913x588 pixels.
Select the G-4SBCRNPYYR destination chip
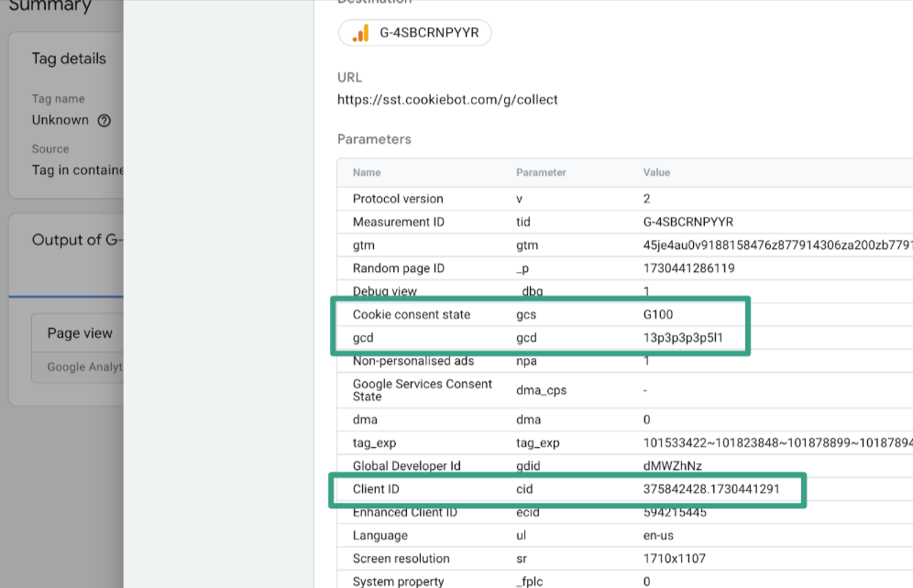tap(414, 33)
